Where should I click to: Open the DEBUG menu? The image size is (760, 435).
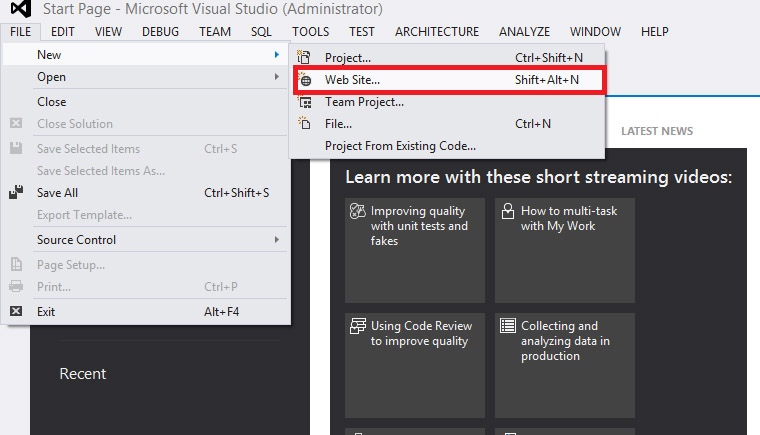160,32
